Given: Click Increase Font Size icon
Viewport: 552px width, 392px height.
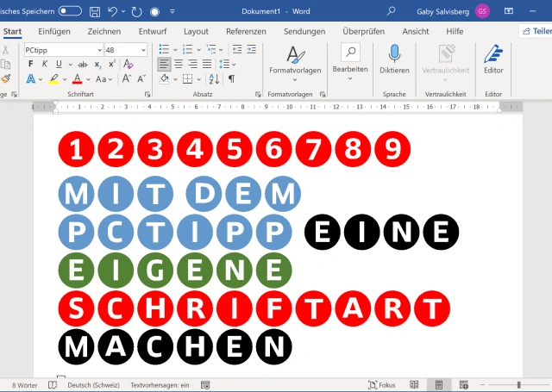Looking at the screenshot, I should coord(127,78).
